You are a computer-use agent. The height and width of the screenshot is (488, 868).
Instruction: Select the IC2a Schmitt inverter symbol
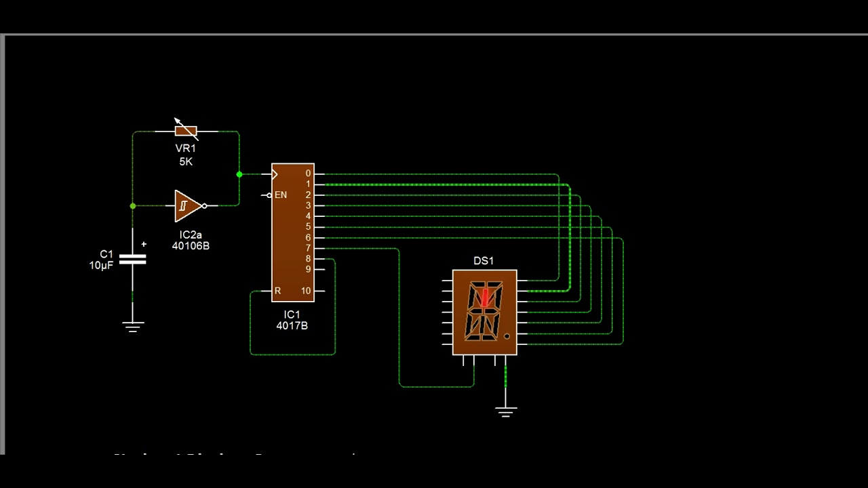(190, 205)
